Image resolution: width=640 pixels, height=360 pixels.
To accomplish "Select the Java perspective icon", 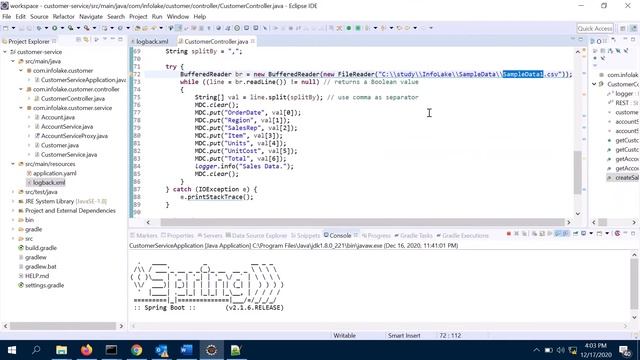I will coord(633,28).
